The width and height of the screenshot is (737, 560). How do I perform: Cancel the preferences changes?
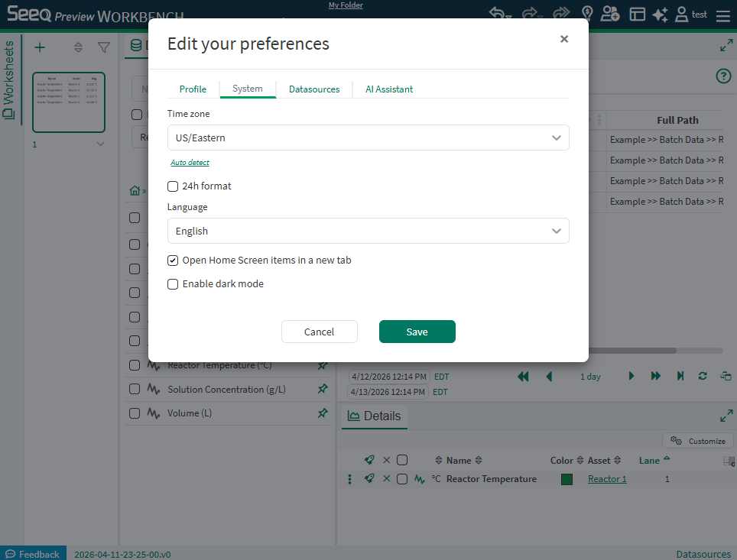click(319, 332)
